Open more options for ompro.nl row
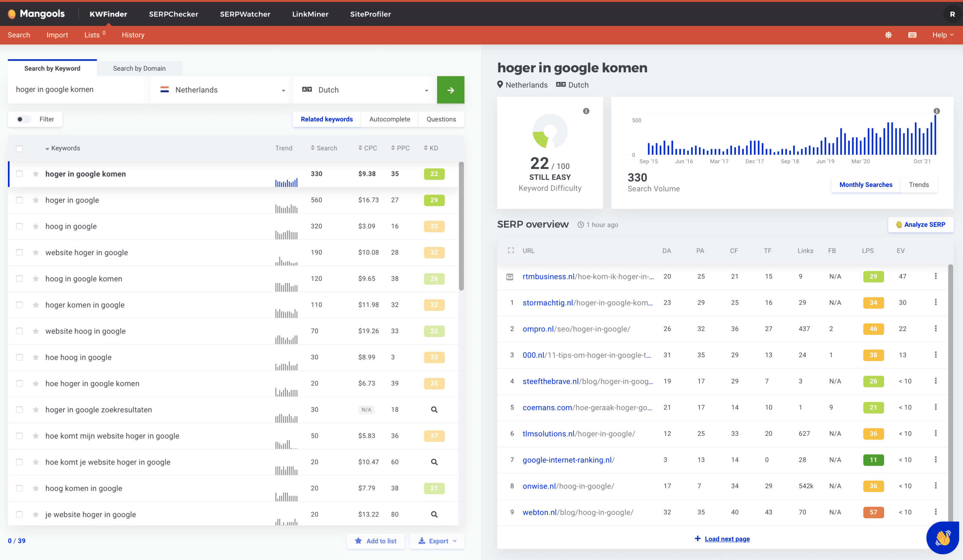 [936, 328]
